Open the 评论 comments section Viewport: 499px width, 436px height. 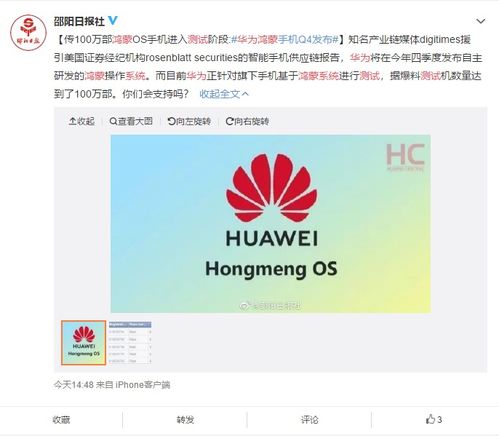click(309, 420)
